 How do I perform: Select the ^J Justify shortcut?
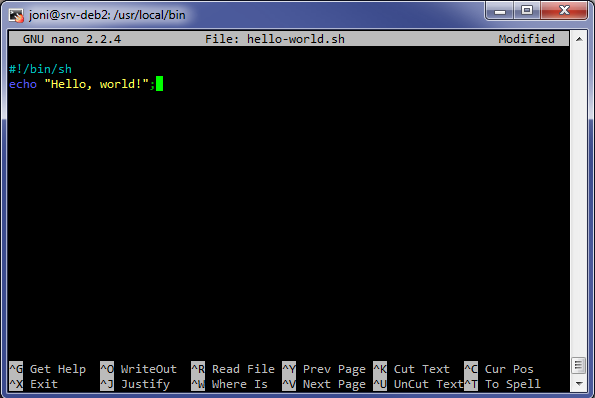[x=135, y=384]
